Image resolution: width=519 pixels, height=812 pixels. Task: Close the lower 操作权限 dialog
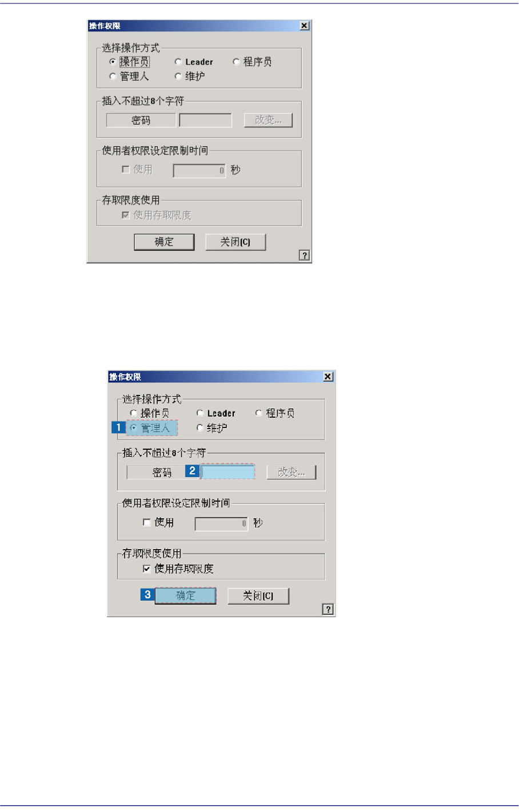(328, 377)
